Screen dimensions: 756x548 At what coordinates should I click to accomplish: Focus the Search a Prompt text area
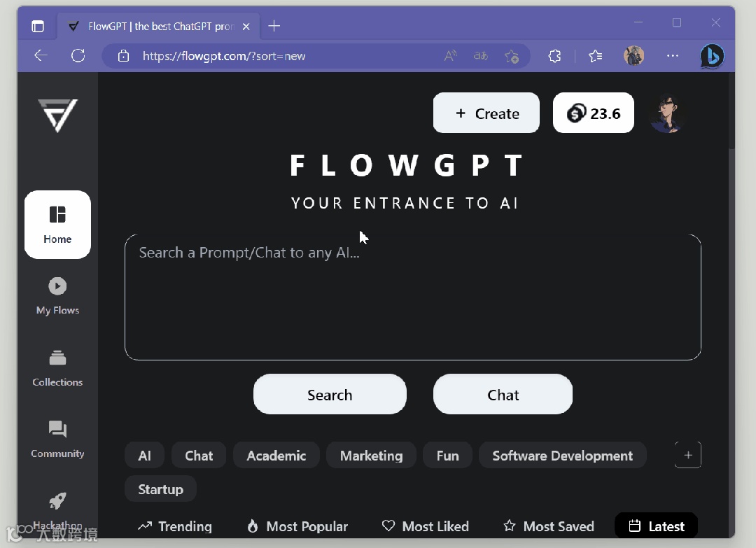413,297
